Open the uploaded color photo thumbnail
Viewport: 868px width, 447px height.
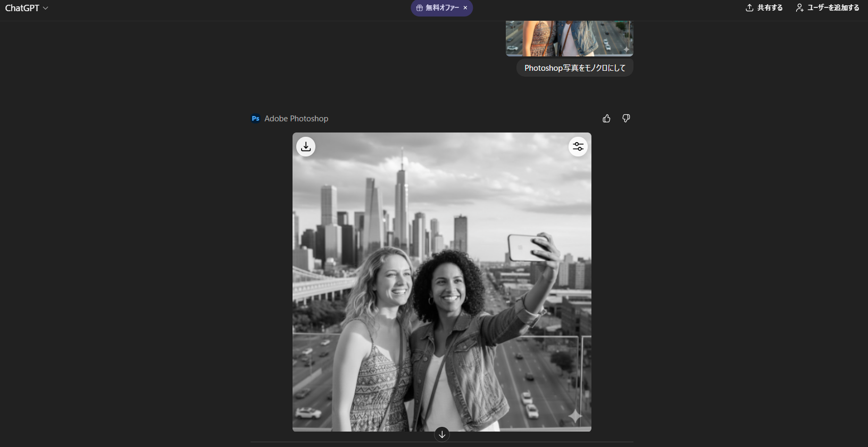point(569,38)
